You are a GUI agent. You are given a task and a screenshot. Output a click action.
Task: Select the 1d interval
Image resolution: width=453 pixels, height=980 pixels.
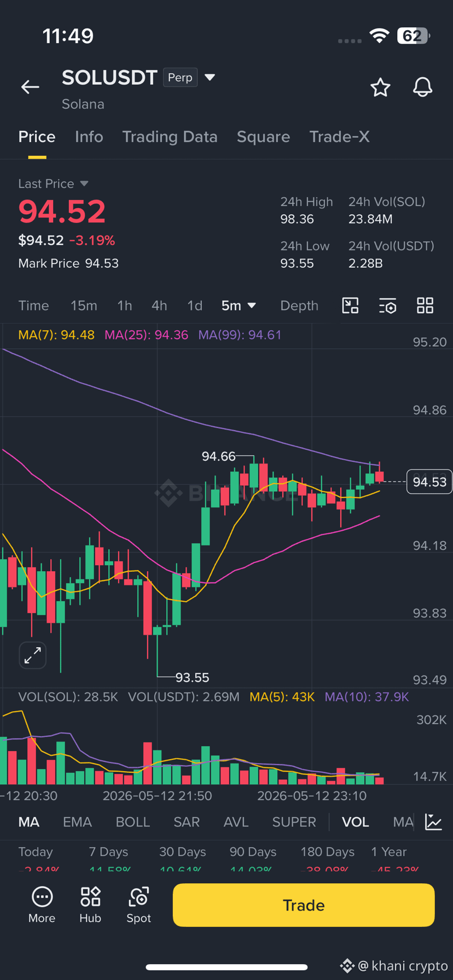[195, 306]
